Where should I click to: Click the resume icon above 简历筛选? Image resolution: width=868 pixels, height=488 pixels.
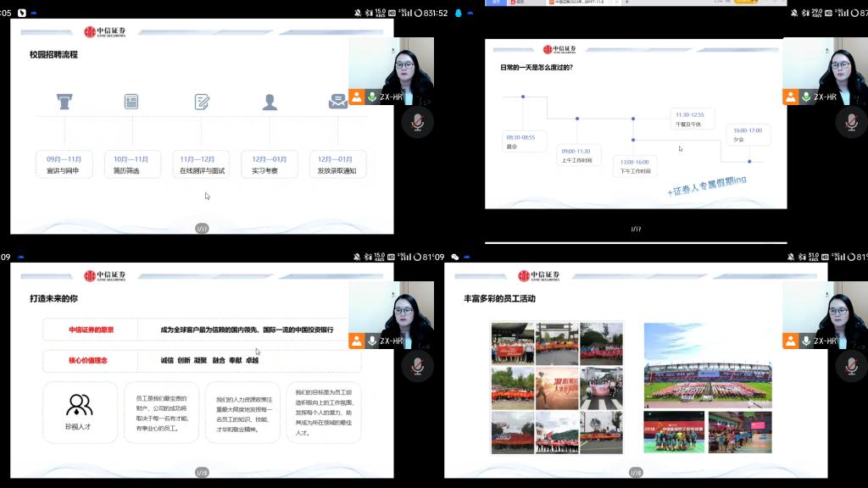point(131,102)
